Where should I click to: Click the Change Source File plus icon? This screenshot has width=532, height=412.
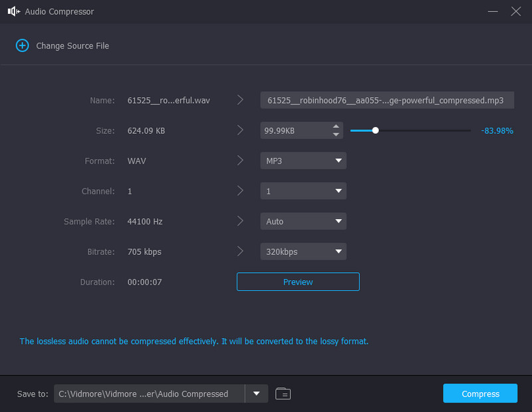point(23,45)
